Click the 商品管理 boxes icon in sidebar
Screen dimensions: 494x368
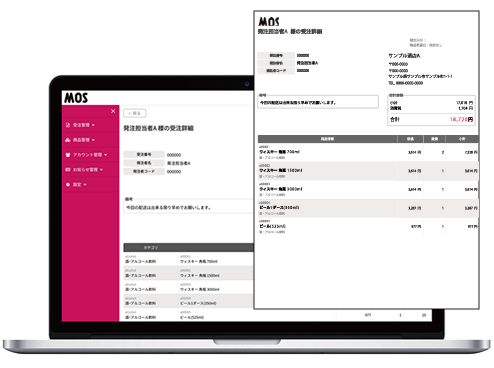(68, 140)
